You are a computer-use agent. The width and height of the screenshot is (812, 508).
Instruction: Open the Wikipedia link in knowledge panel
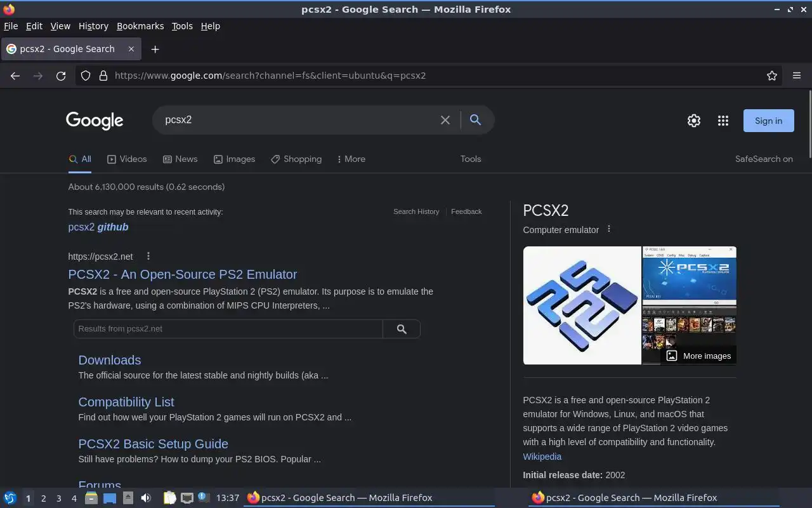click(x=542, y=457)
